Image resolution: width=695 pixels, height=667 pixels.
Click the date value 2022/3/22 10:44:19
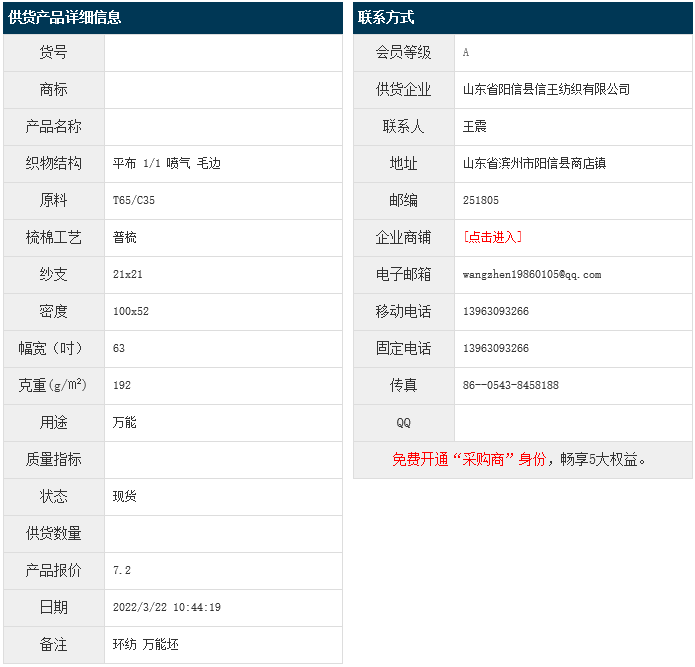(x=167, y=607)
